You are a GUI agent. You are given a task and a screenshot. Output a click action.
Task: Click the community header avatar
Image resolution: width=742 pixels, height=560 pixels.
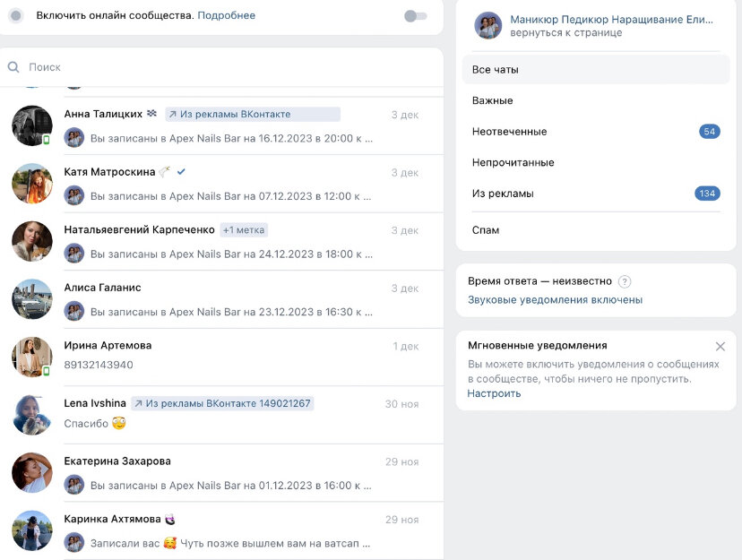pyautogui.click(x=487, y=26)
